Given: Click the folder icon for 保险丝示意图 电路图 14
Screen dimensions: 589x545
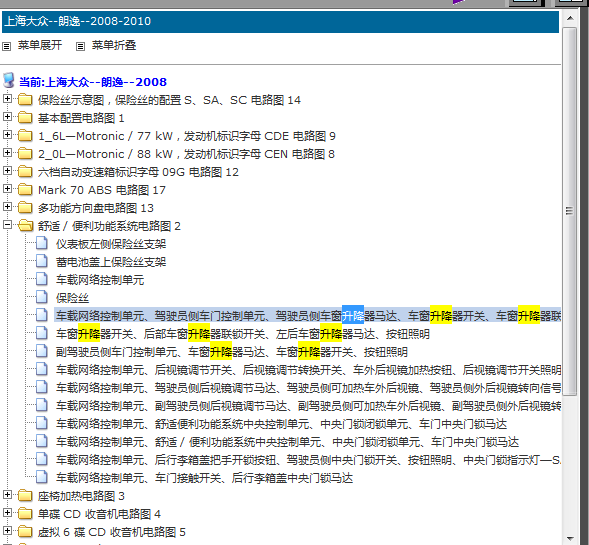Looking at the screenshot, I should coord(25,100).
